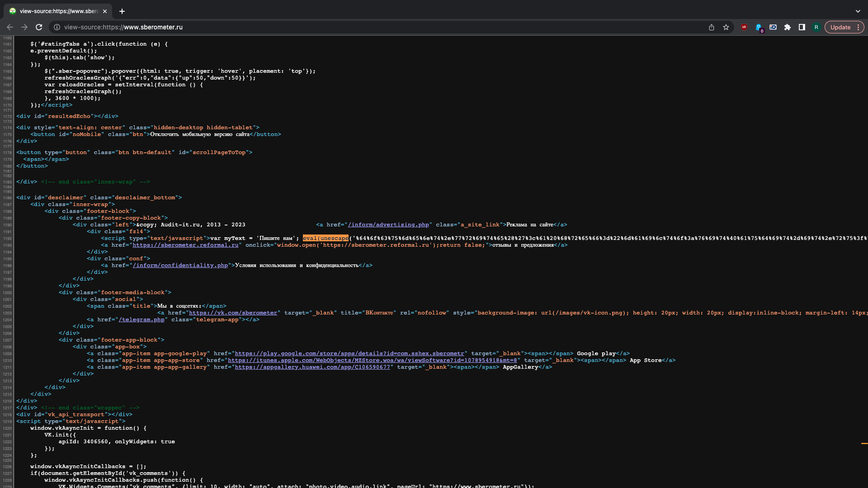Click the orange scrollbar match marker

pyautogui.click(x=864, y=444)
